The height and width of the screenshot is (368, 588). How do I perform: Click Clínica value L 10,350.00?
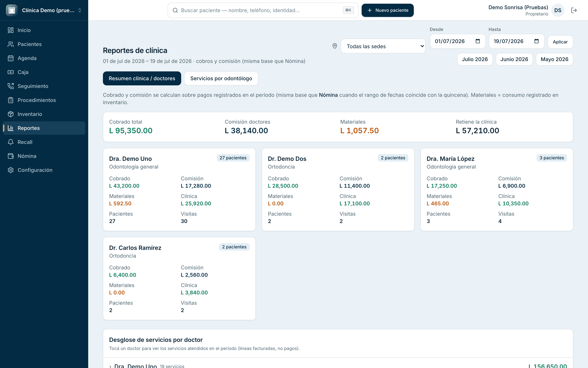click(513, 204)
